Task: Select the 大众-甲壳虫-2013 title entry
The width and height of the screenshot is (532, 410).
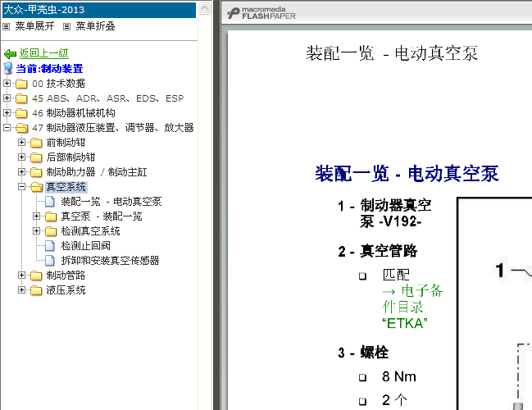Action: (99, 10)
